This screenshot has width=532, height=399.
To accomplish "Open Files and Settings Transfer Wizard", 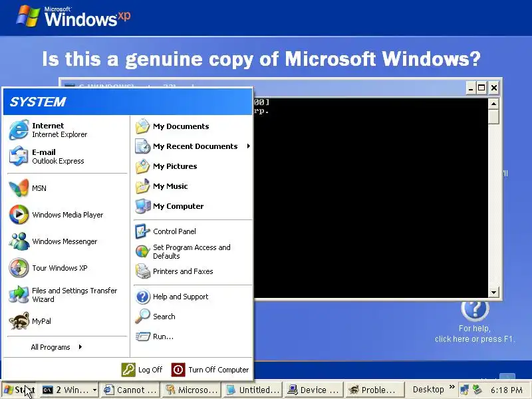I will click(x=67, y=295).
